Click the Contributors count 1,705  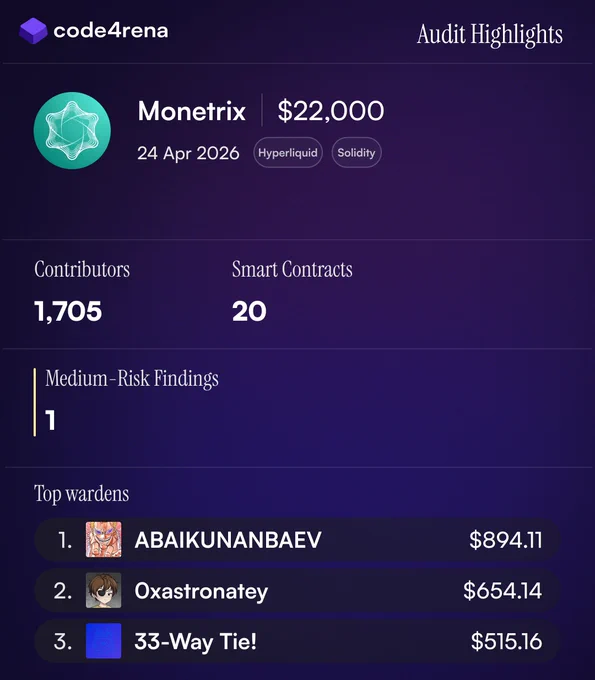[68, 311]
